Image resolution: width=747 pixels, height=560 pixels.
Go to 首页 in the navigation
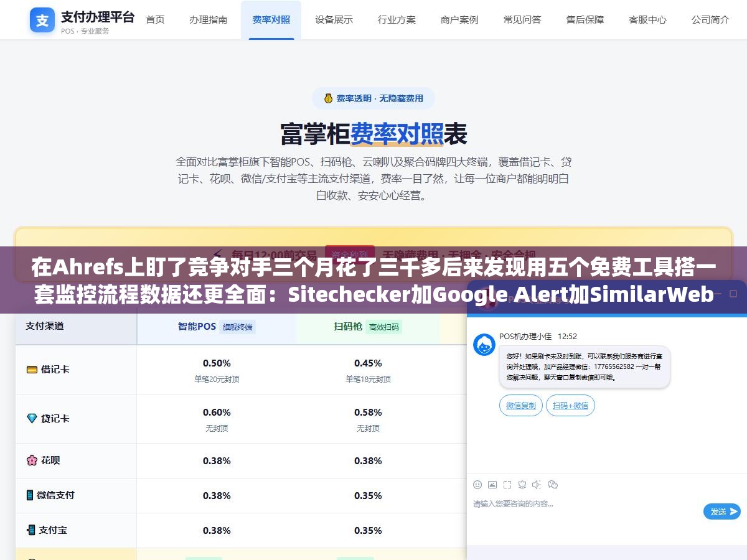[155, 19]
